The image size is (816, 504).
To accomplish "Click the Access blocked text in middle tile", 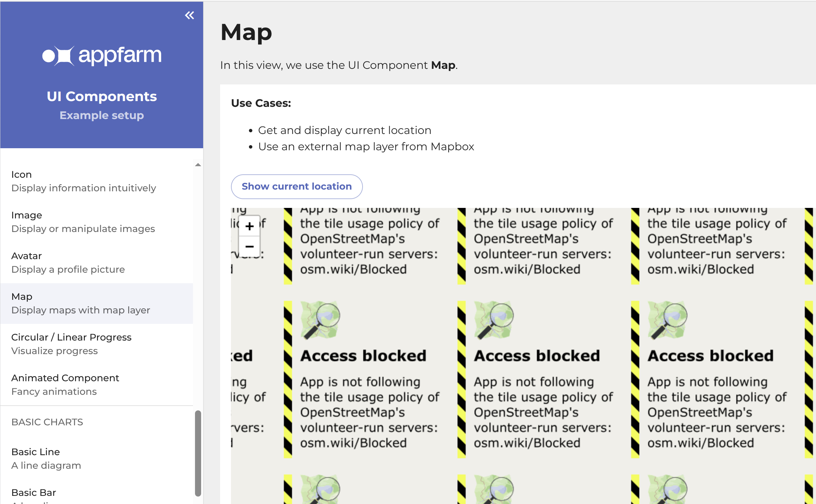I will pos(537,356).
